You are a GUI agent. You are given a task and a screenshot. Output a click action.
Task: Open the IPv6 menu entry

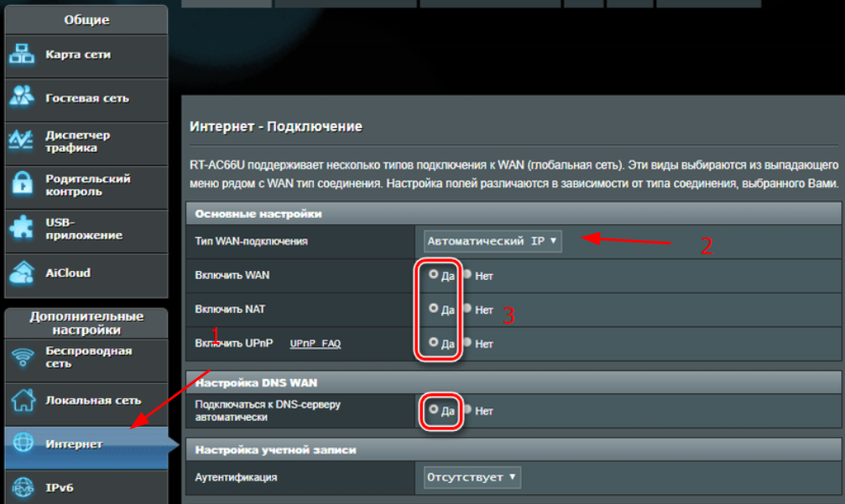(x=86, y=488)
